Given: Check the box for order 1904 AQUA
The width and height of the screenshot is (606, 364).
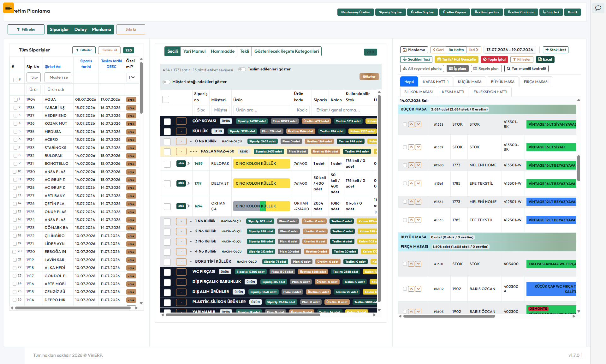Looking at the screenshot, I should pos(16,100).
